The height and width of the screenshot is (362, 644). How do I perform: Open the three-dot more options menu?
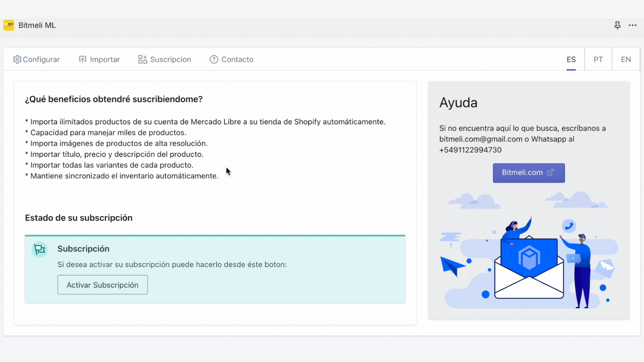point(633,25)
